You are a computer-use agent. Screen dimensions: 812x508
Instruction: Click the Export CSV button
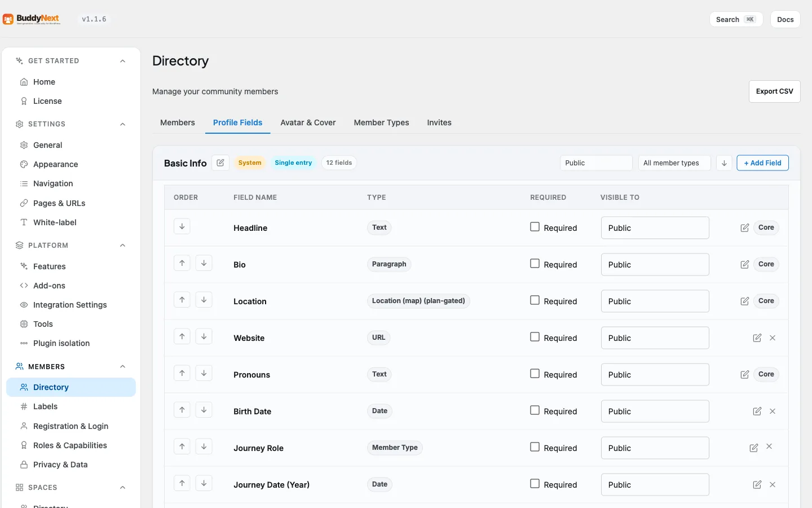(775, 91)
